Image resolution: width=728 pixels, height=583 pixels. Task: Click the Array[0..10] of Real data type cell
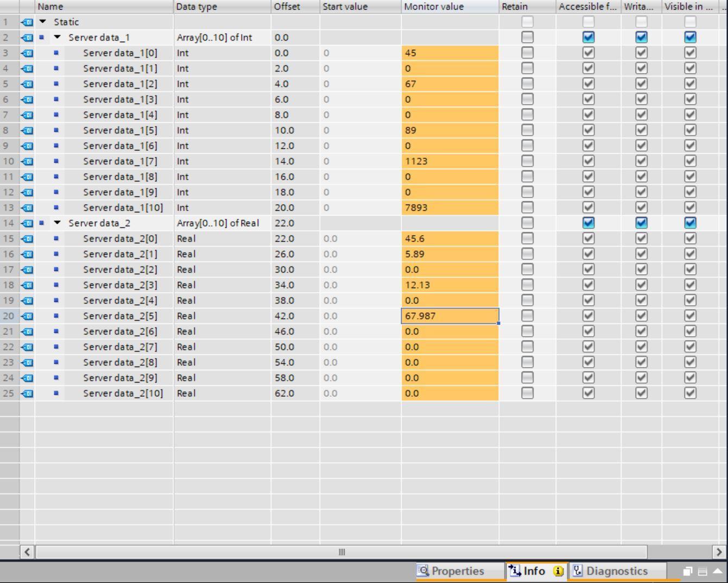pyautogui.click(x=223, y=223)
